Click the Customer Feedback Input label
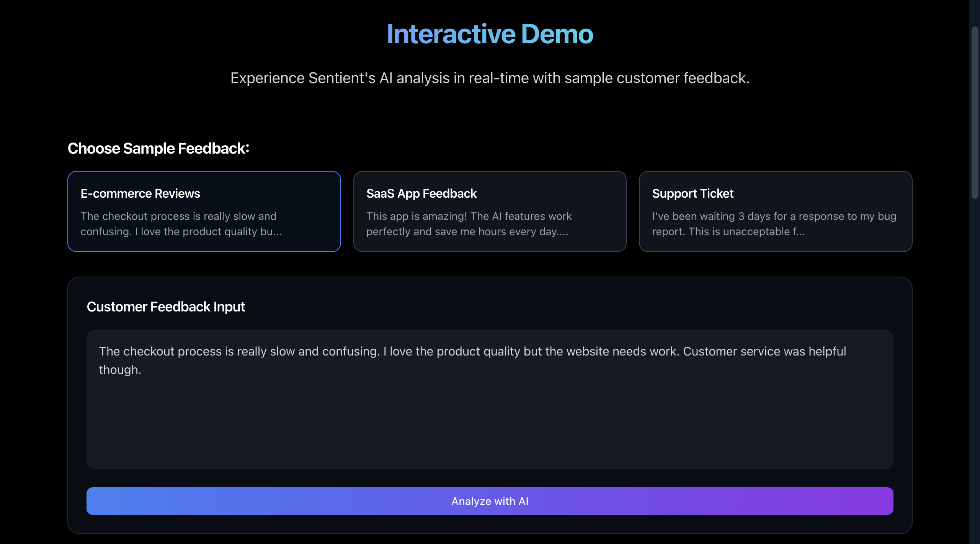The height and width of the screenshot is (544, 980). click(x=165, y=306)
